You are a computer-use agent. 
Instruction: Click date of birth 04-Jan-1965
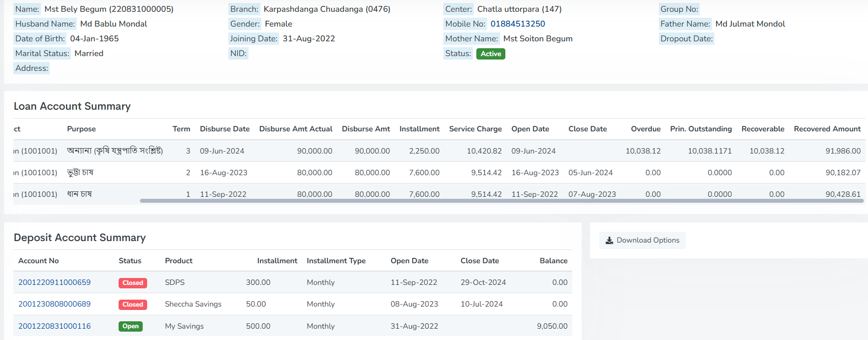coord(94,38)
